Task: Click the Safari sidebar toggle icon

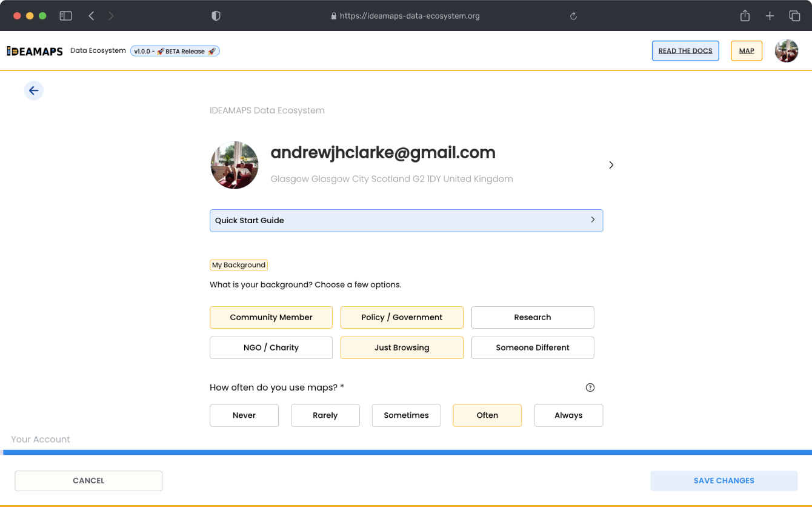Action: click(65, 16)
